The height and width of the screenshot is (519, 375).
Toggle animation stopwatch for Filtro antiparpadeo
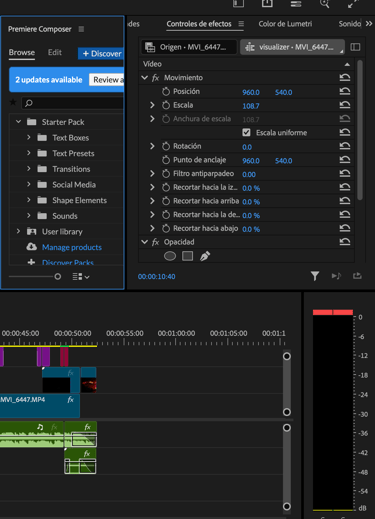(x=166, y=173)
